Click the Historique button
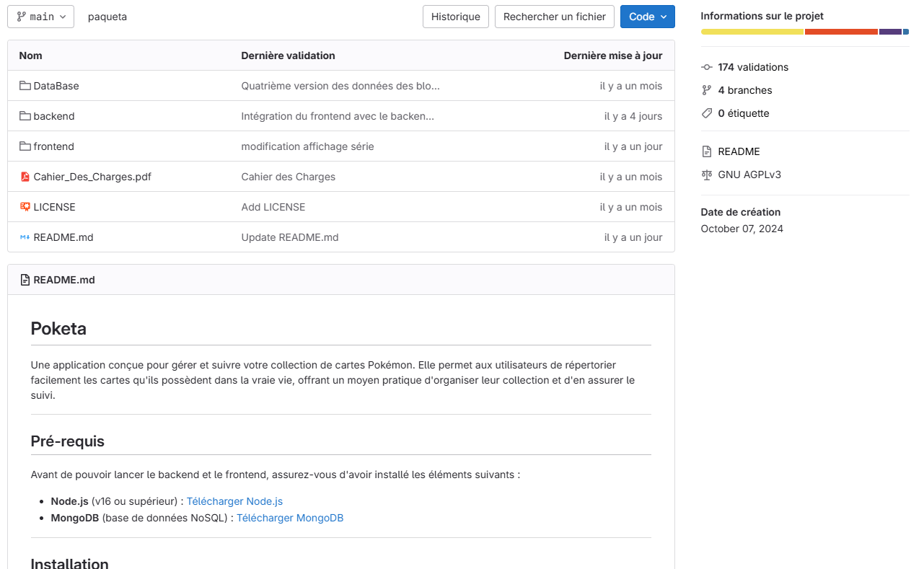Screen dimensions: 924x569 pyautogui.click(x=455, y=17)
